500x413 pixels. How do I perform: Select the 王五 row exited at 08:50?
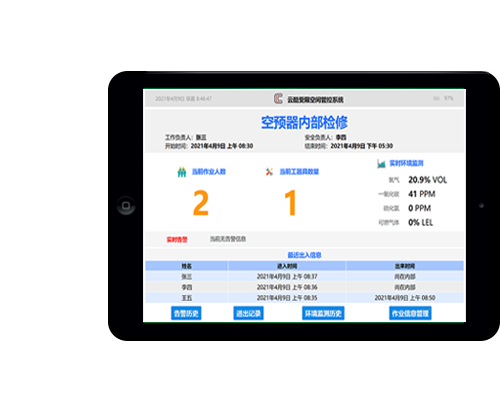tap(304, 298)
